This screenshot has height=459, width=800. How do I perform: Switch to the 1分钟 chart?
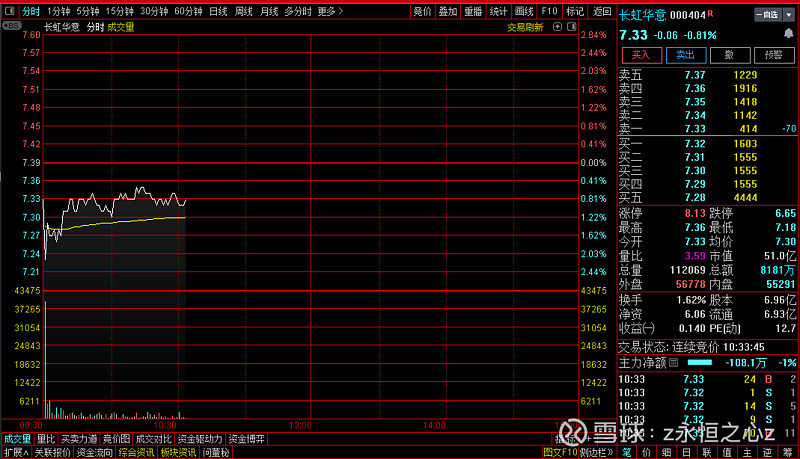tap(58, 11)
